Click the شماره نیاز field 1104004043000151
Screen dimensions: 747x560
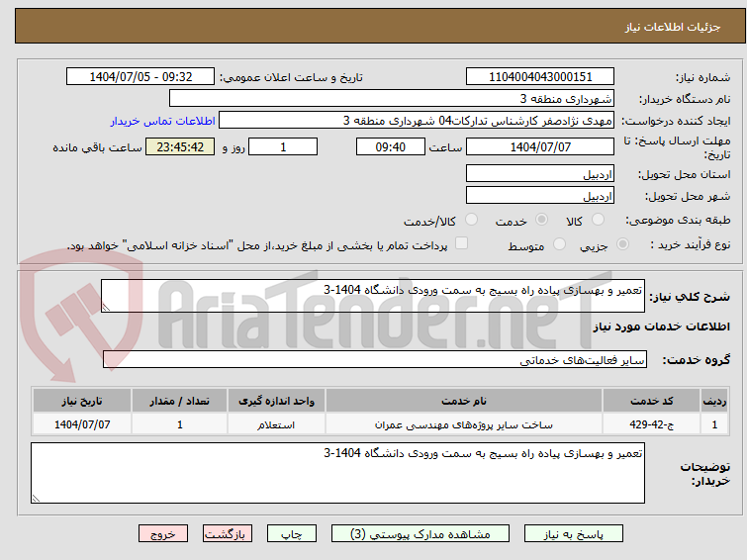pyautogui.click(x=540, y=76)
